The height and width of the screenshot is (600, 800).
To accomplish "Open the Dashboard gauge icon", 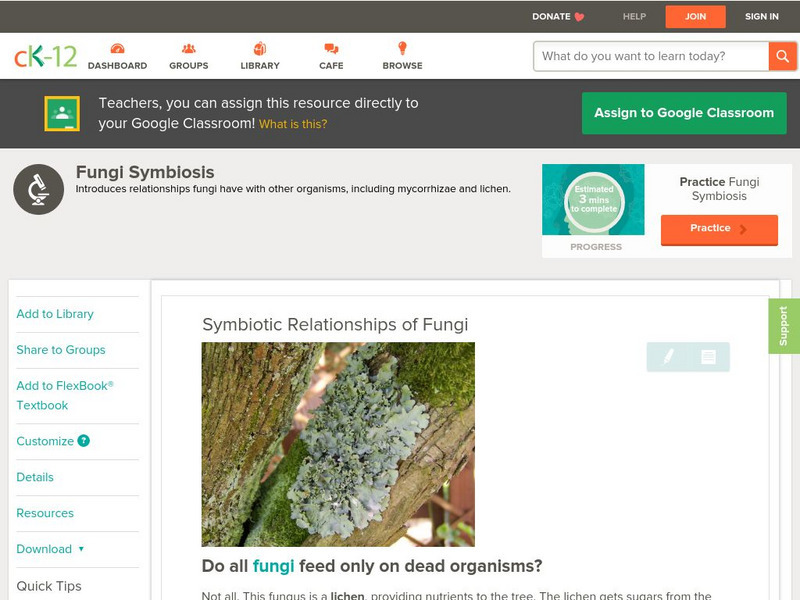I will (x=117, y=48).
